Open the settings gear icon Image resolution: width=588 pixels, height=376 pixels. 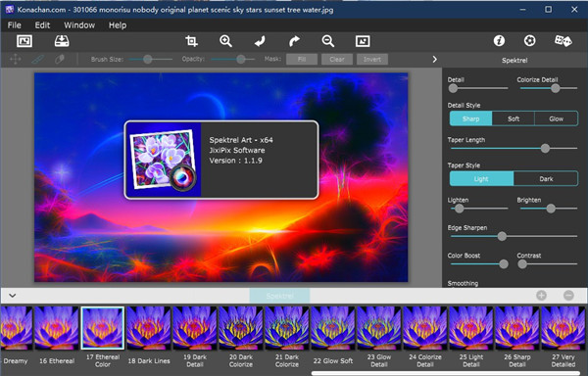pyautogui.click(x=530, y=40)
